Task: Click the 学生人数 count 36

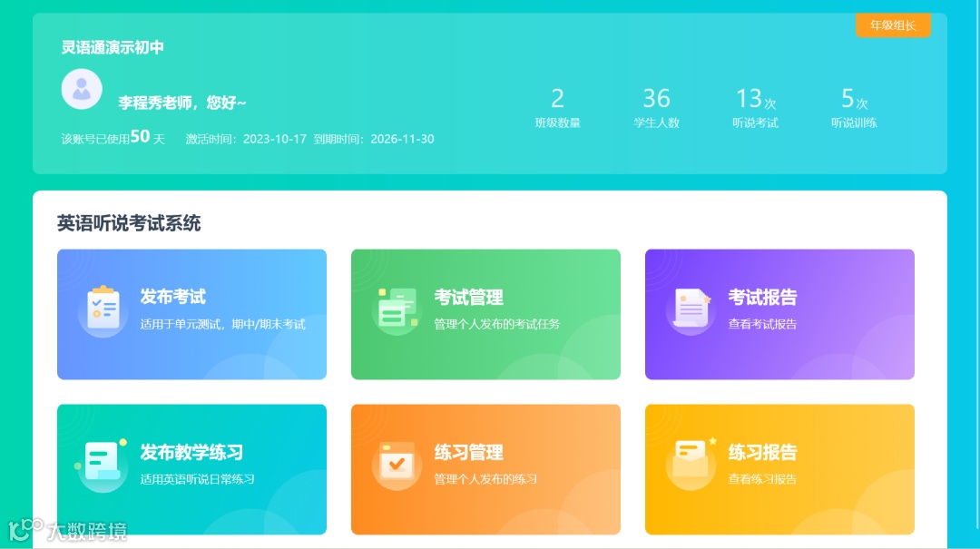Action: pyautogui.click(x=656, y=98)
